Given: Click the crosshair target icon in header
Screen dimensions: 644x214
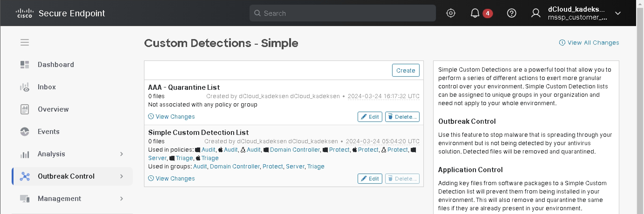Looking at the screenshot, I should tap(451, 13).
